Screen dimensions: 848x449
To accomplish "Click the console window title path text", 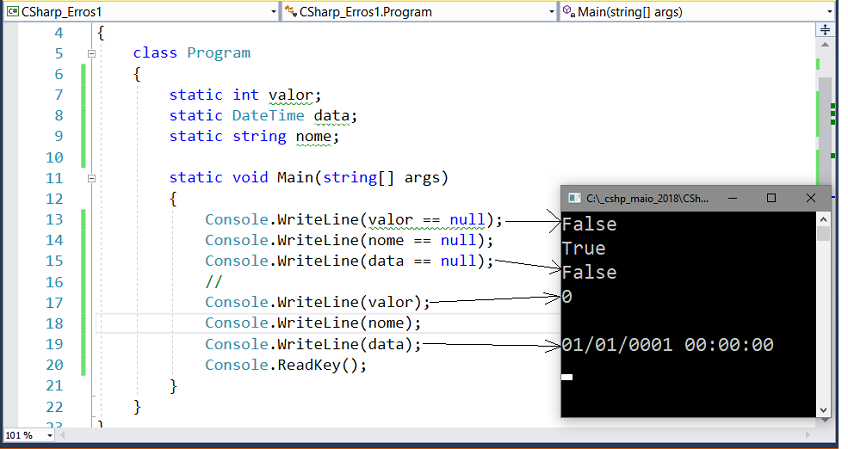I will tap(647, 199).
